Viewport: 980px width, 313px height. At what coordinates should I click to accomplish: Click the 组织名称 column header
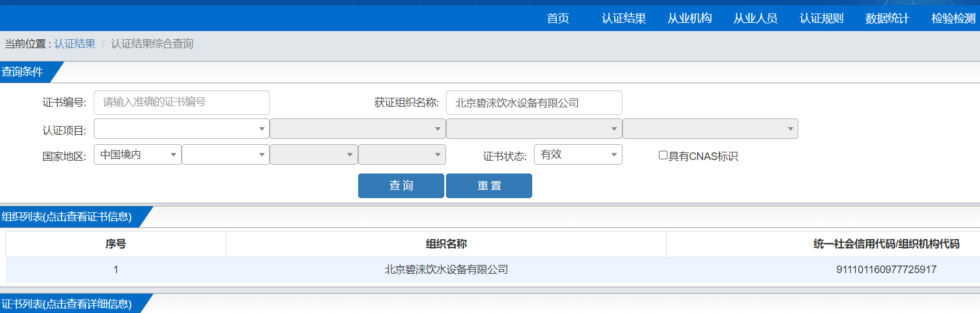pyautogui.click(x=446, y=244)
